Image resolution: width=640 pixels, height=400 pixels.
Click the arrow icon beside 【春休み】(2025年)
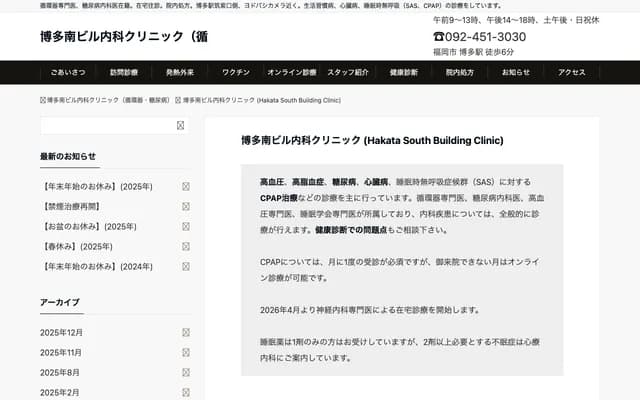pyautogui.click(x=186, y=247)
